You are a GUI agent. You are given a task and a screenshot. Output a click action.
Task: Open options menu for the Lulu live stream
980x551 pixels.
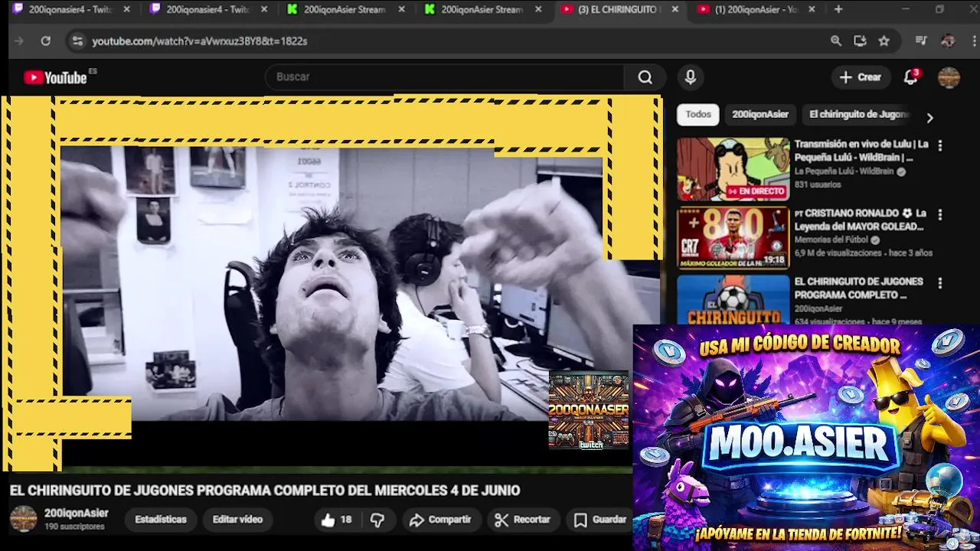coord(940,145)
